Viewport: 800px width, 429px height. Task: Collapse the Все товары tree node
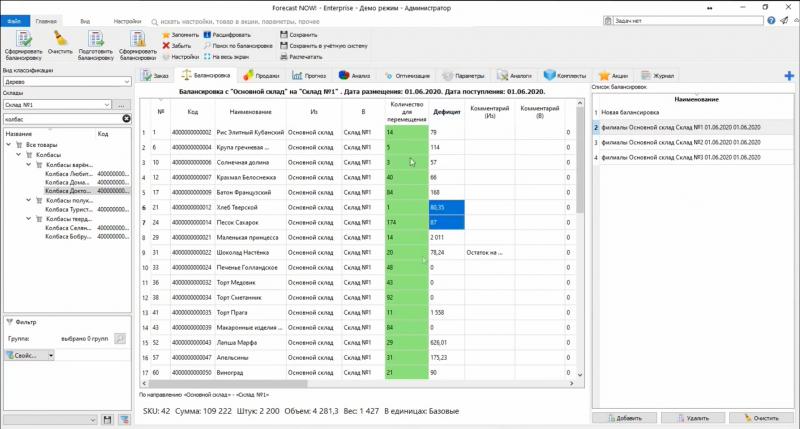[x=9, y=146]
